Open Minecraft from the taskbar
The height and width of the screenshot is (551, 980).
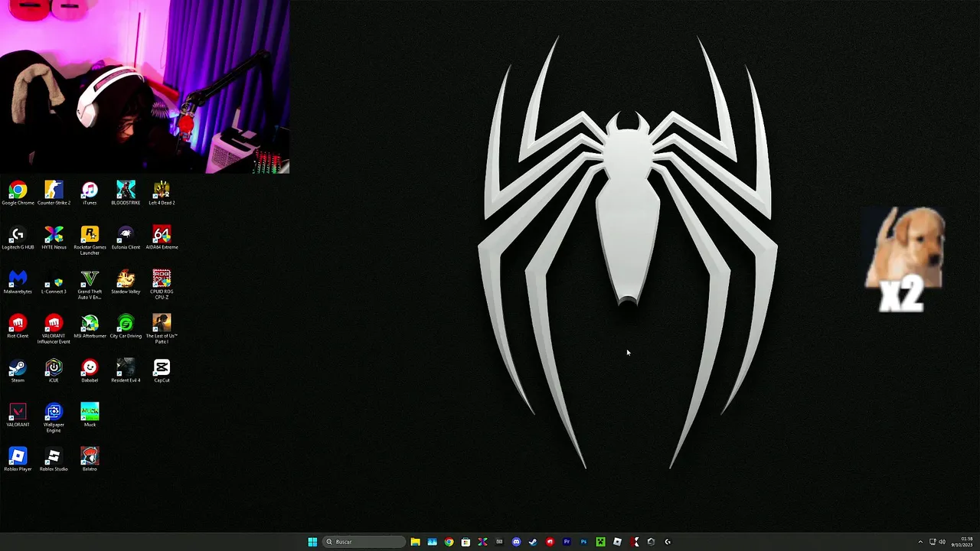[x=600, y=542]
